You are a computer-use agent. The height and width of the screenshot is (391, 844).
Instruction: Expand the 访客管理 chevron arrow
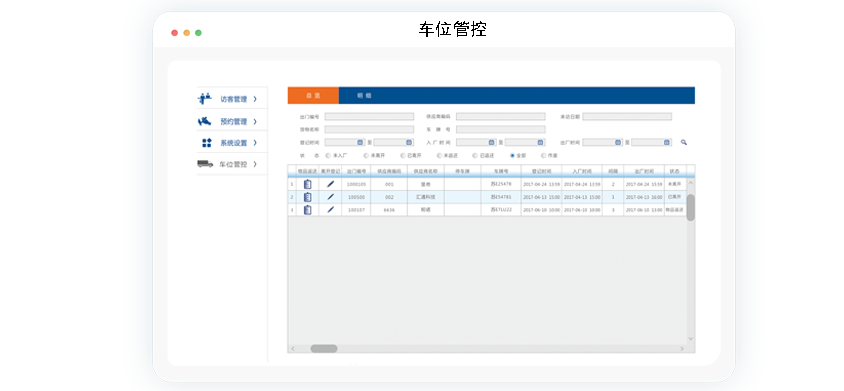click(x=255, y=99)
